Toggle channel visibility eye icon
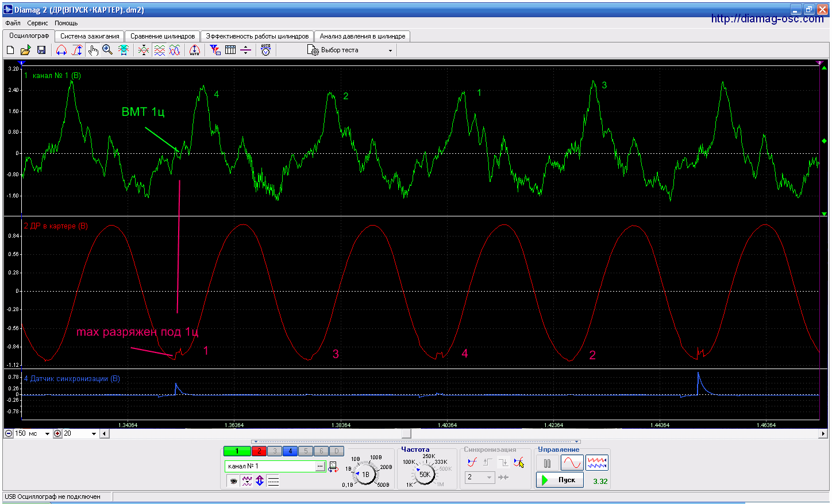Image resolution: width=832 pixels, height=504 pixels. [x=233, y=481]
